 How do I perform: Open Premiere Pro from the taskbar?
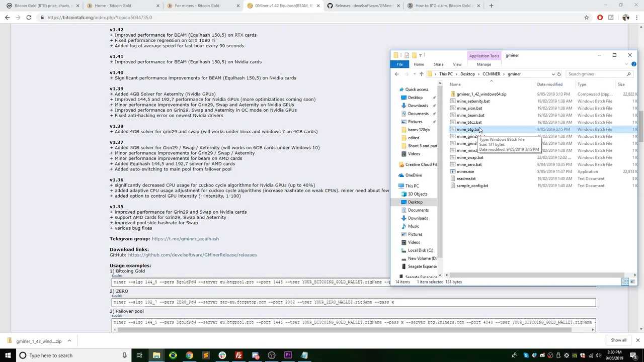point(288,355)
